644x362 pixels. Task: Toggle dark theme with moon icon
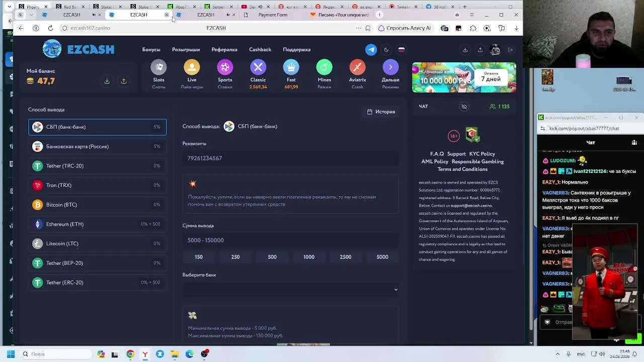[x=386, y=50]
